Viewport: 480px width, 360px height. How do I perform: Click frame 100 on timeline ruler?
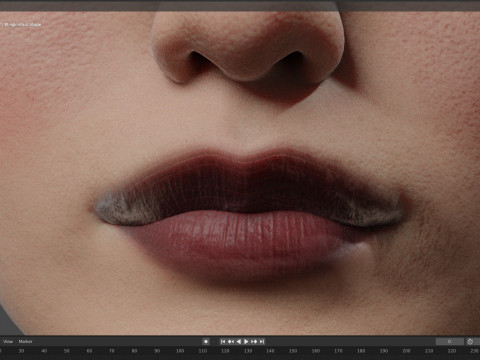point(180,351)
